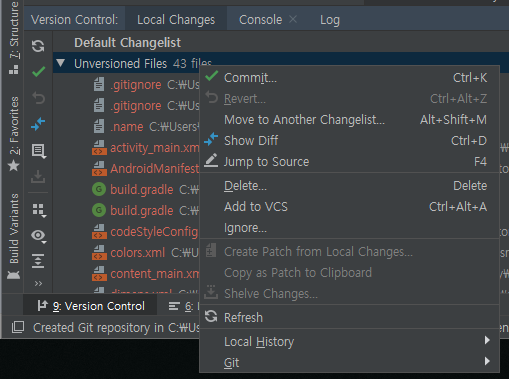The image size is (509, 379).
Task: Select colors.xml in the file list
Action: (x=137, y=253)
